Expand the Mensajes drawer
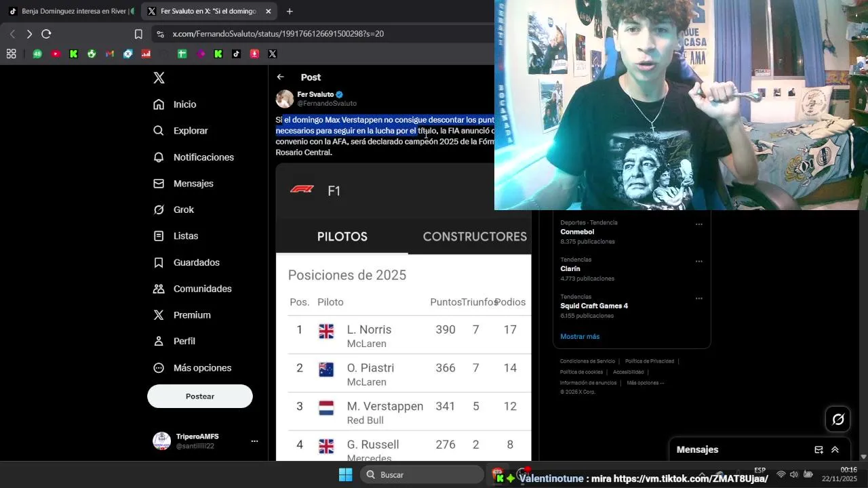 pyautogui.click(x=835, y=450)
